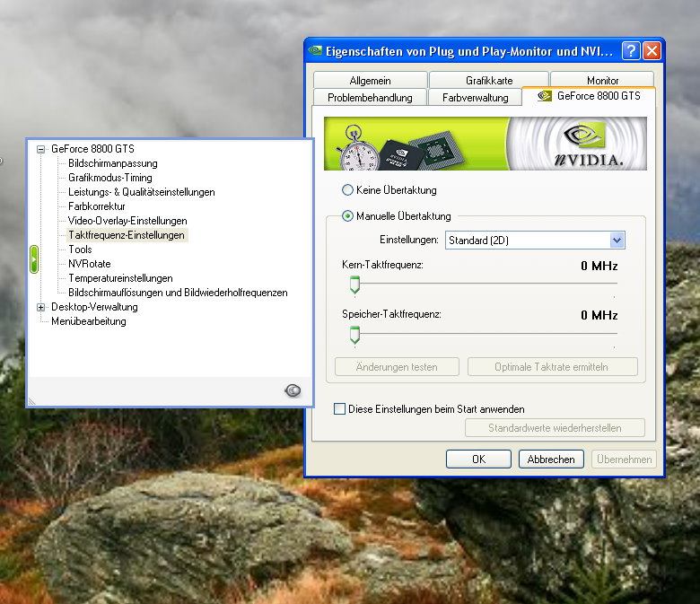Switch to the Farbverwaltung tab

(x=475, y=97)
